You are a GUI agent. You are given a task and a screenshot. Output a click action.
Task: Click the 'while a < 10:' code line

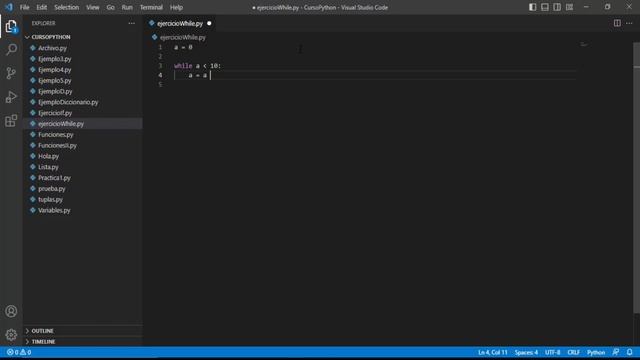pos(197,66)
